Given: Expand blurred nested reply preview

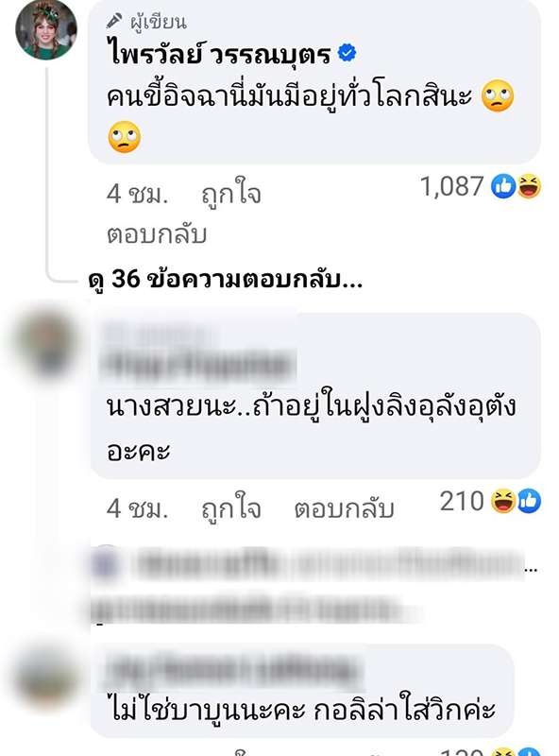Looking at the screenshot, I should coord(313,584).
